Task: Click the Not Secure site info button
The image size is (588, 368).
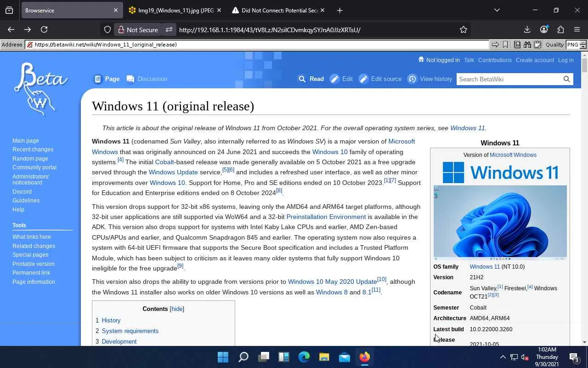Action: 137,29
